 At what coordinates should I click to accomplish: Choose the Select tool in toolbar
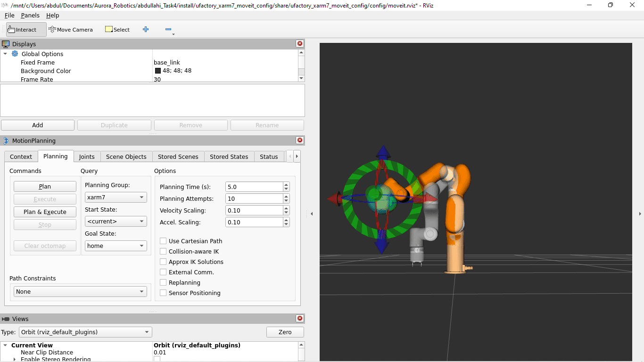(117, 29)
